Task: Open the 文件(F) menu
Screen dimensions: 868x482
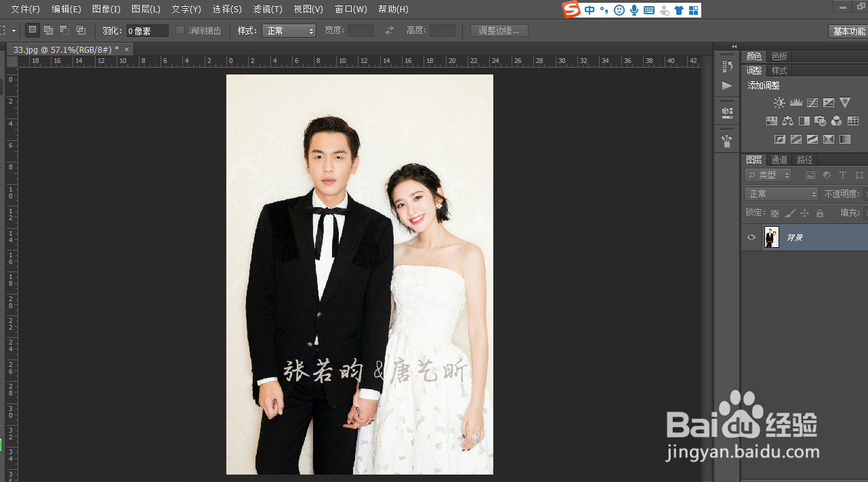Action: [26, 9]
